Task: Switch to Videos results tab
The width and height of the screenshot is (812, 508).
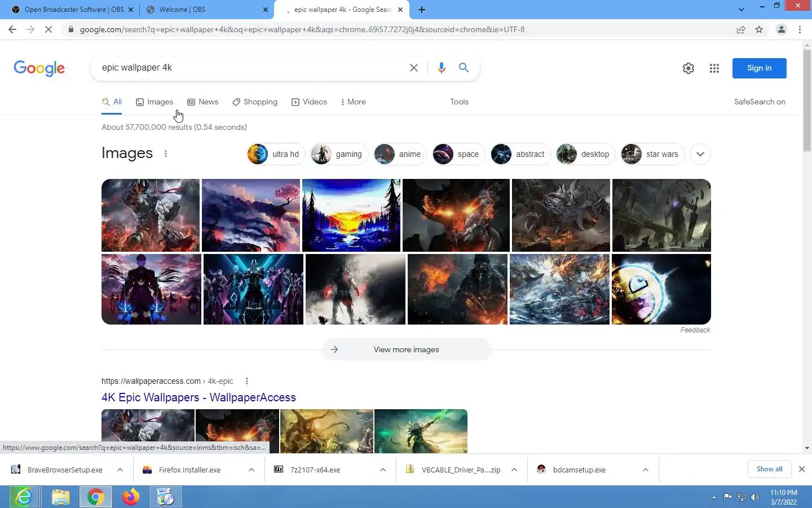Action: (x=309, y=102)
